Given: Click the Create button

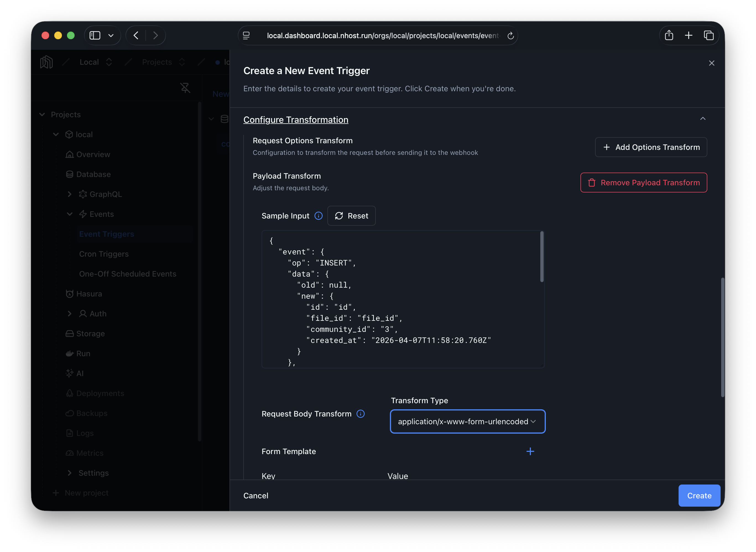Looking at the screenshot, I should tap(699, 496).
